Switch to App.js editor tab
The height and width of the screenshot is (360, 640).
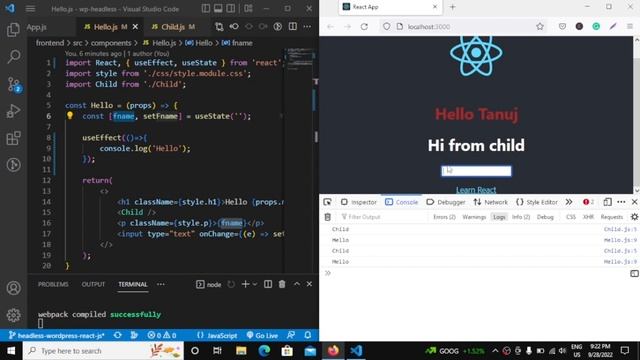coord(37,27)
